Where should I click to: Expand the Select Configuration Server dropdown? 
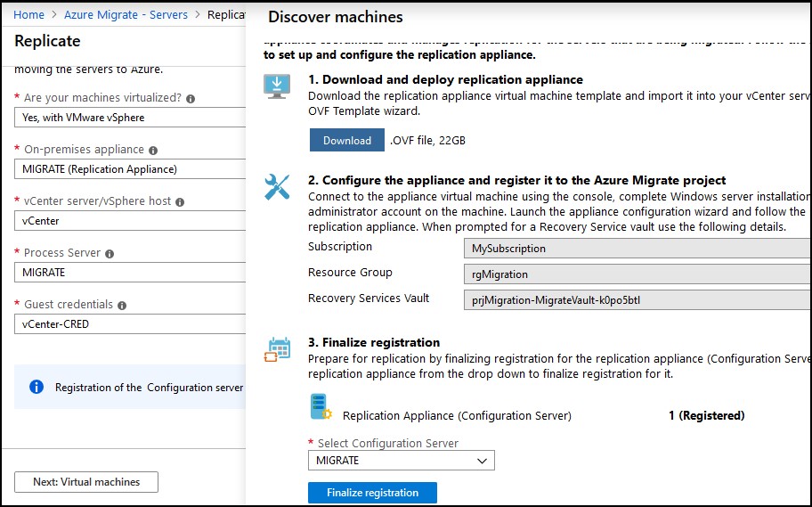click(x=402, y=461)
